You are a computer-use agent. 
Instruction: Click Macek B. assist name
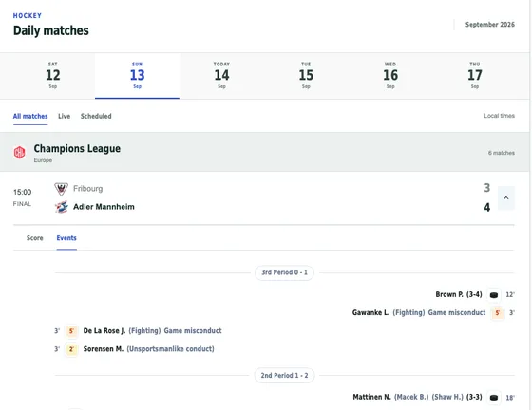point(411,397)
